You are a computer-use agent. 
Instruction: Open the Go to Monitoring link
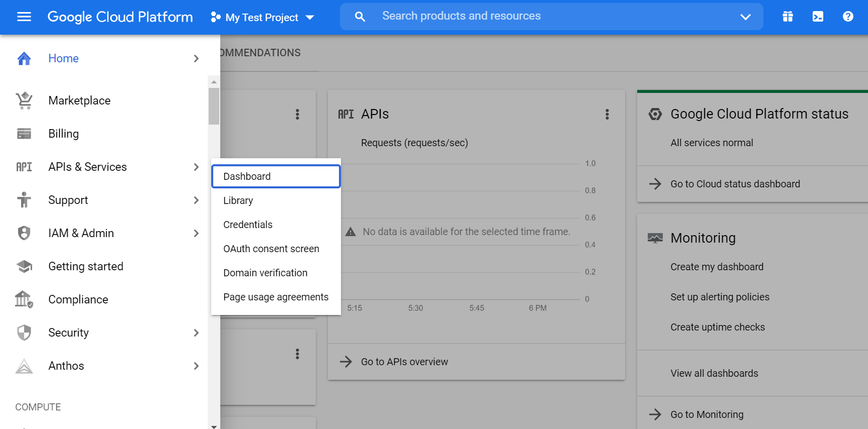707,414
